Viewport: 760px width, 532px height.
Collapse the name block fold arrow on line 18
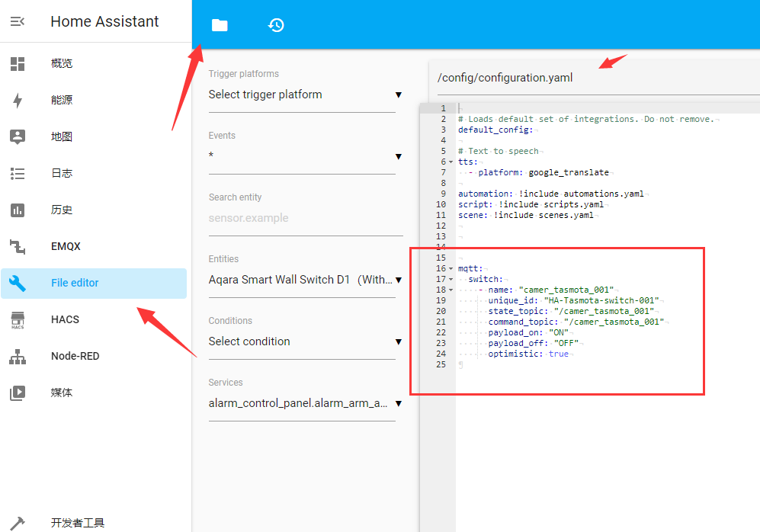click(451, 290)
